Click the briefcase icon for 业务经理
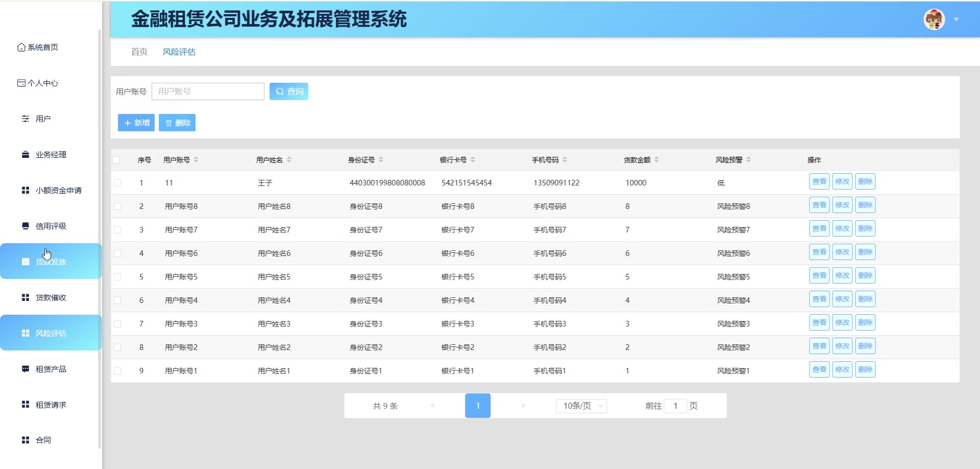 point(26,155)
